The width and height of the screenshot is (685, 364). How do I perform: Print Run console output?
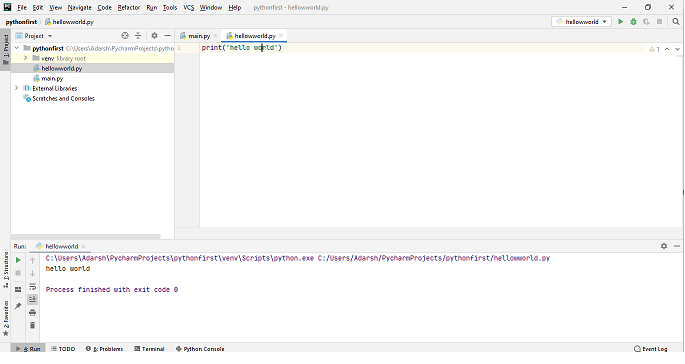pos(32,312)
